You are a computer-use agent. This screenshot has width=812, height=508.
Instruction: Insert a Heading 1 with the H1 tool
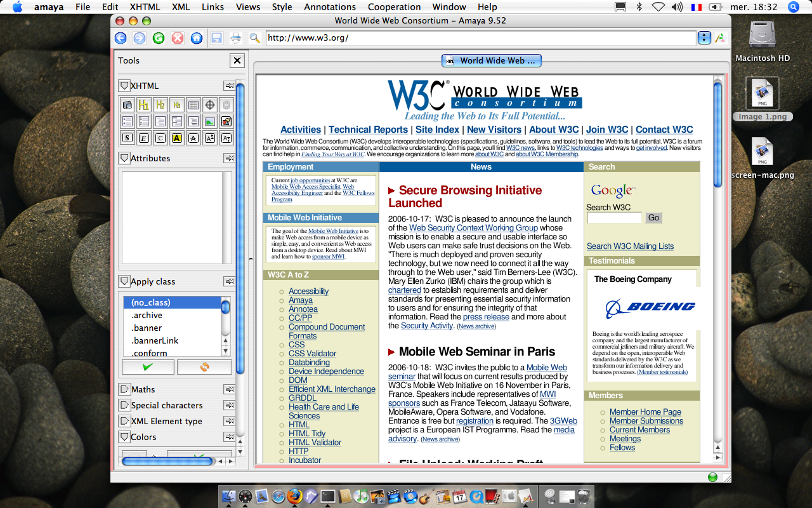point(144,105)
